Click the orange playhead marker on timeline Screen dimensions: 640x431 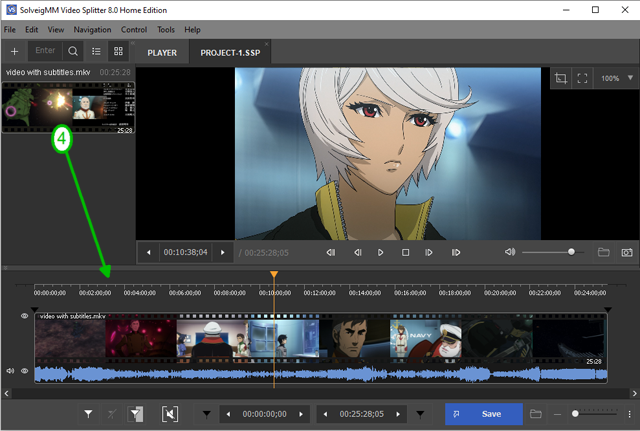[274, 274]
